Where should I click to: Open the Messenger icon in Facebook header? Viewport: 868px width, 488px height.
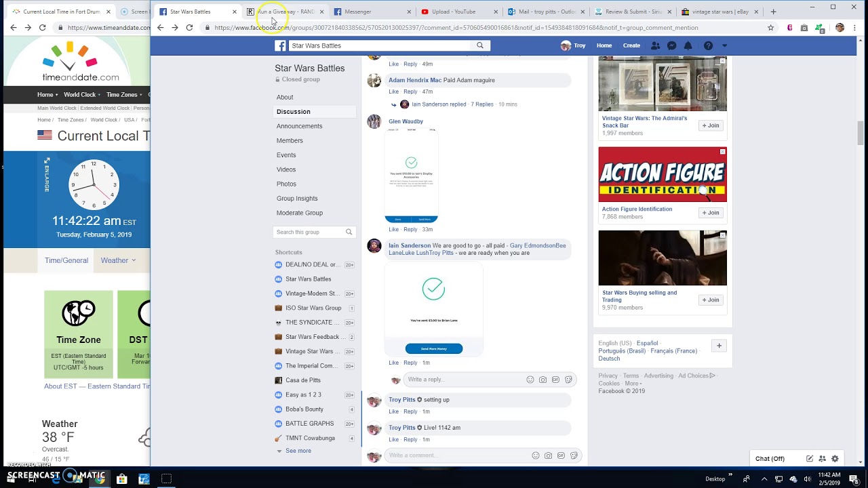(671, 45)
